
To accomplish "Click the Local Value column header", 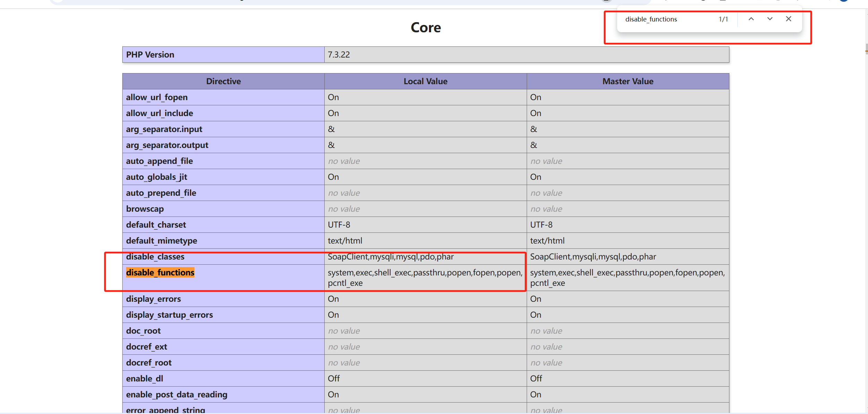I will click(425, 81).
